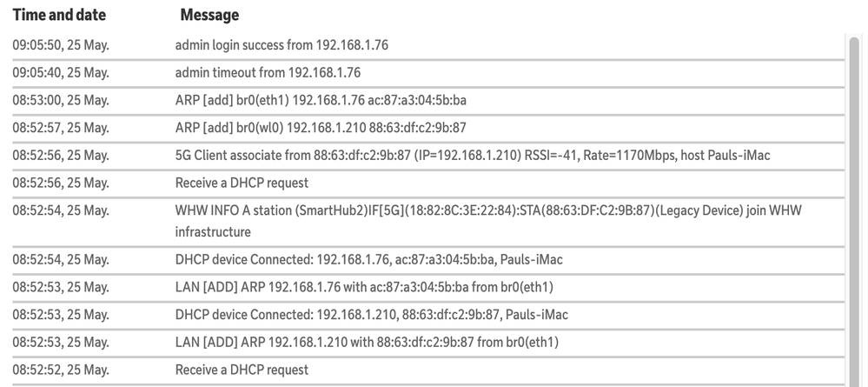Screen dimensions: 868x387
Task: Click the 09:05:50 timestamp cell
Action: click(x=61, y=45)
